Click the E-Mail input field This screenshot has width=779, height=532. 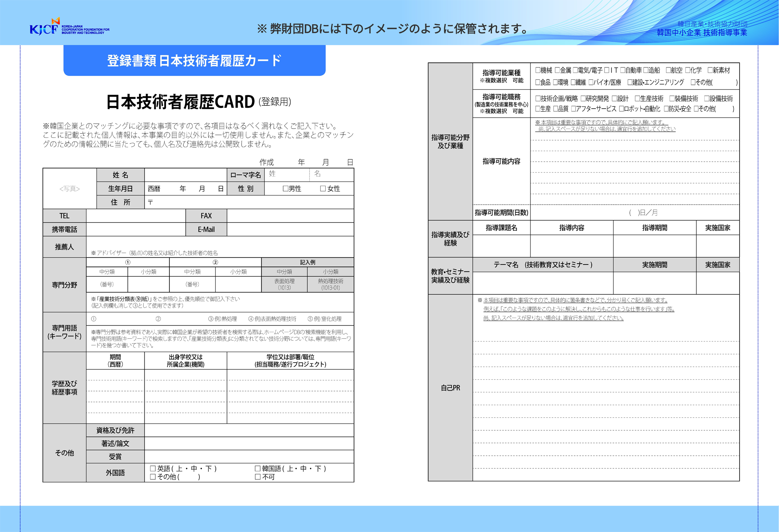pyautogui.click(x=290, y=229)
